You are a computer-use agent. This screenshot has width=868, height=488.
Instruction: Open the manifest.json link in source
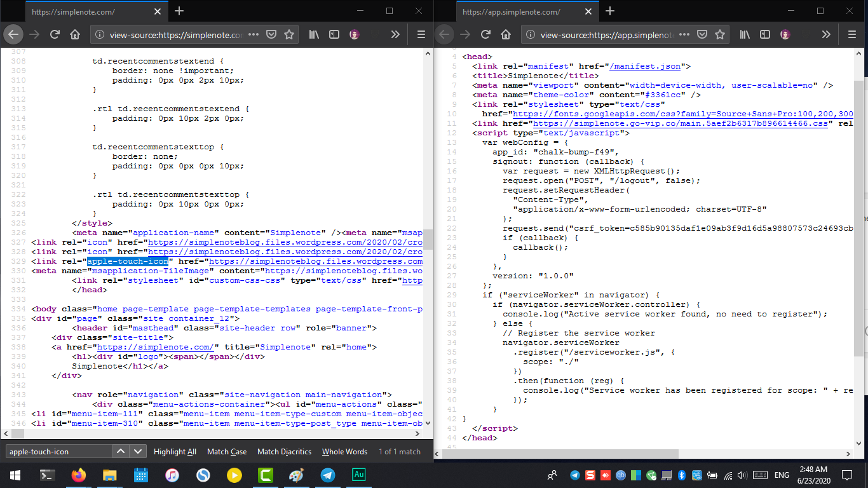point(646,65)
